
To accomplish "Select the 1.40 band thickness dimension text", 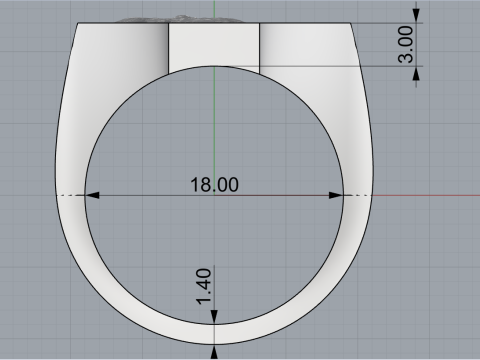I will tap(204, 287).
